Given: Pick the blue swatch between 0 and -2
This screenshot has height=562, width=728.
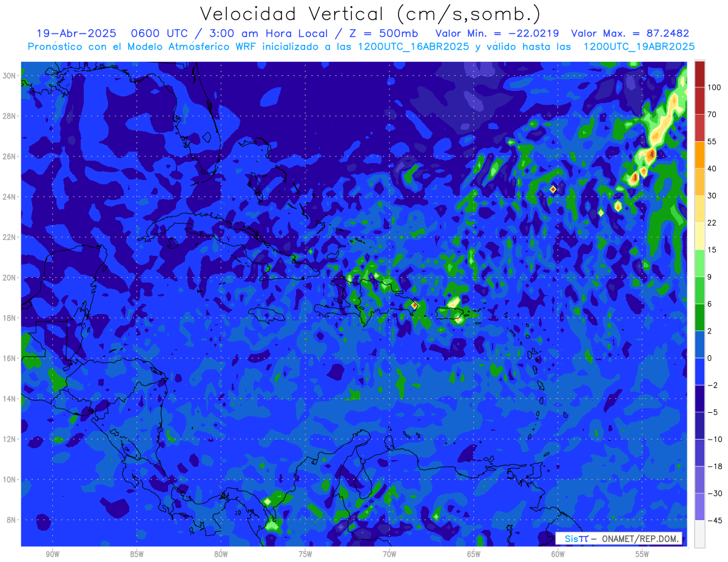Looking at the screenshot, I should (699, 372).
